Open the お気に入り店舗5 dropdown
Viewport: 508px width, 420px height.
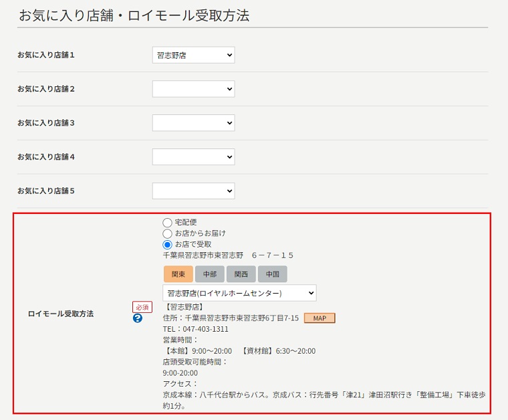193,191
